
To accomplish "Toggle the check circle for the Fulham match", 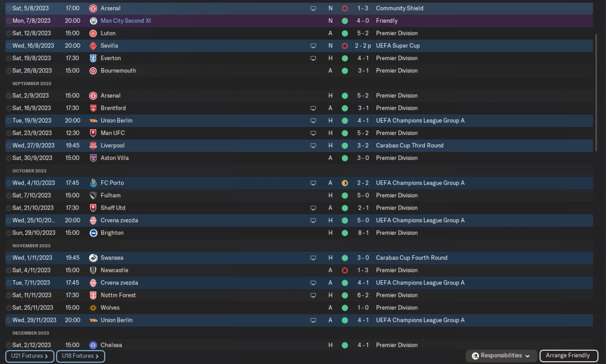I will pos(9,195).
